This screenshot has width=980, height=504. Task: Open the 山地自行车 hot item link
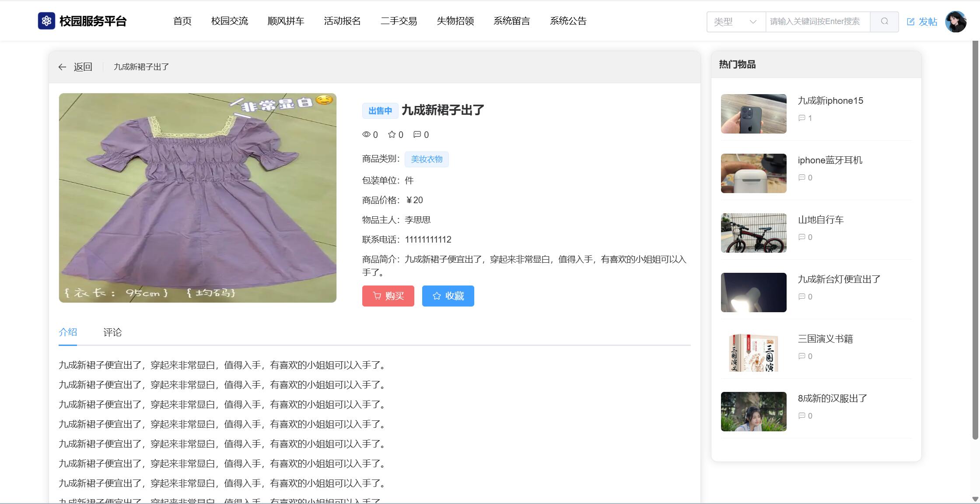pyautogui.click(x=820, y=220)
